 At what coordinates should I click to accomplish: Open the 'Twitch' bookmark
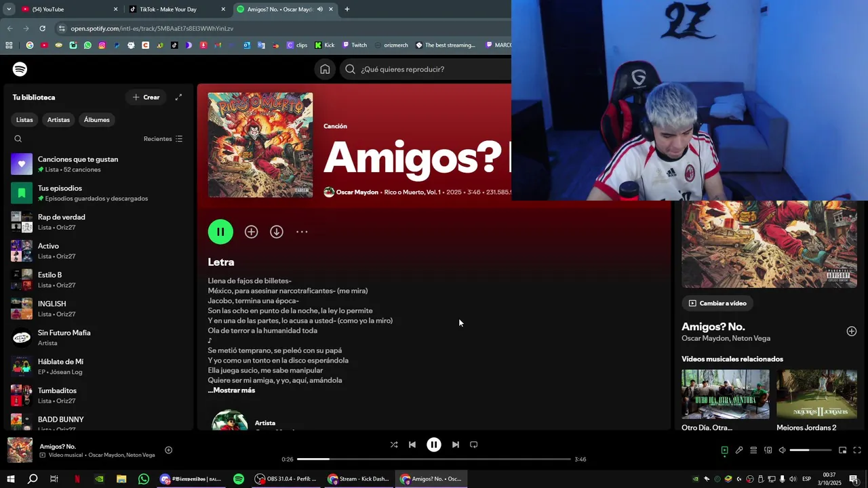[354, 45]
